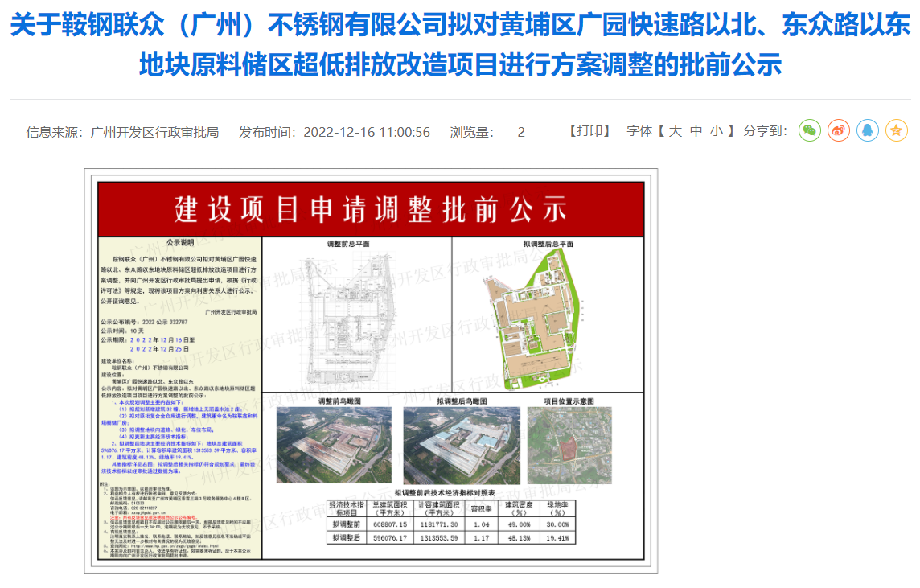Click the 调整前鸟瞰图 aerial photo
The width and height of the screenshot is (920, 588).
coord(334,445)
